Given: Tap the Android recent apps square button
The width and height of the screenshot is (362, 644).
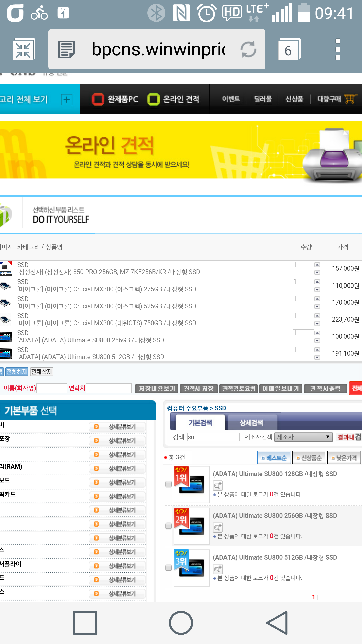Looking at the screenshot, I should pyautogui.click(x=85, y=623).
